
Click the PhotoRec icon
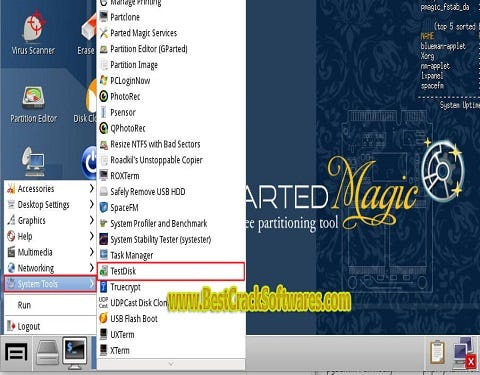click(x=104, y=96)
